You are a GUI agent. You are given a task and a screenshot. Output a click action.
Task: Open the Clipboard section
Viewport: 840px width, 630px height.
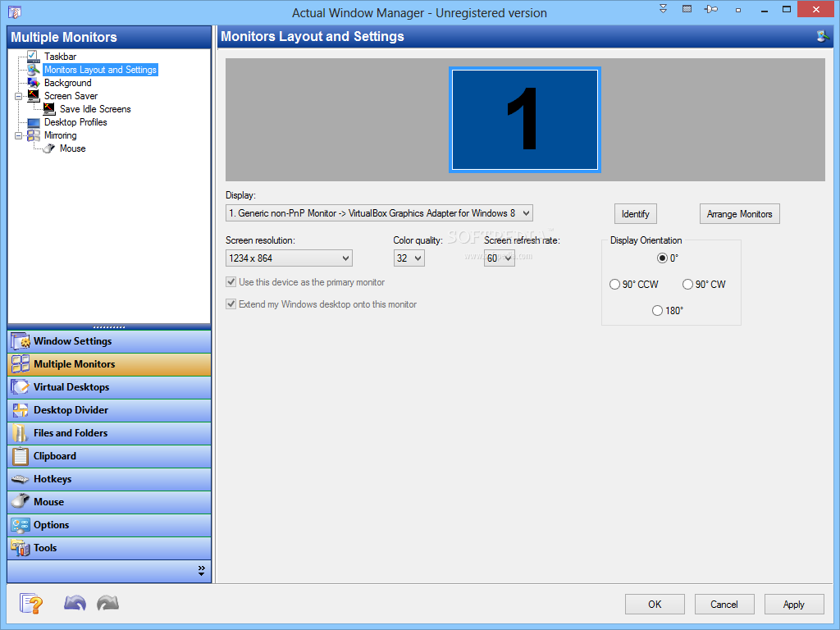click(x=109, y=456)
